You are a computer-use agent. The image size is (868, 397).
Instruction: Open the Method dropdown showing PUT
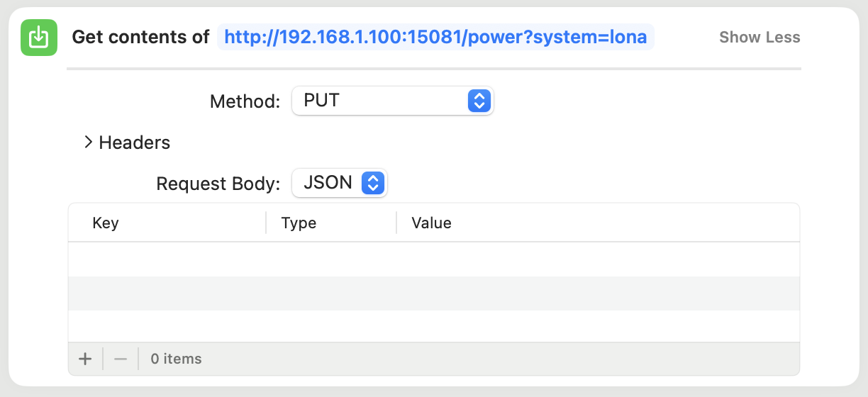[x=392, y=101]
